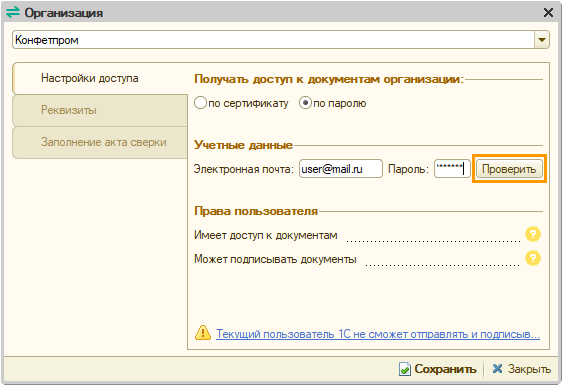
Task: Click the Конфетпром organization field
Action: [274, 40]
